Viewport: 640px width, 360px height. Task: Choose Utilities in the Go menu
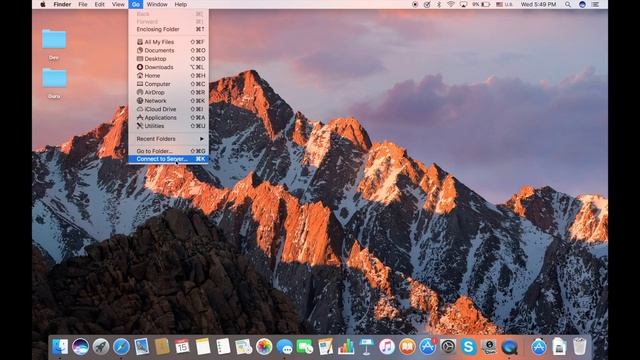point(168,126)
